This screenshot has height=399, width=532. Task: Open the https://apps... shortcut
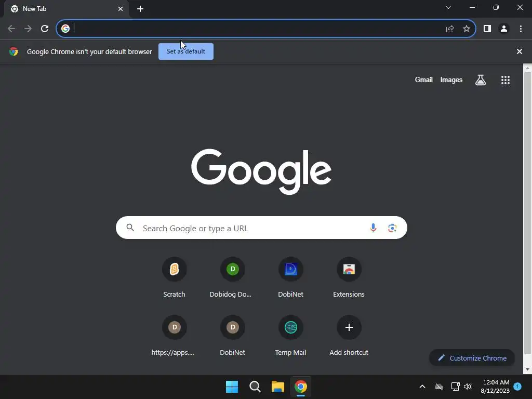[x=174, y=336]
